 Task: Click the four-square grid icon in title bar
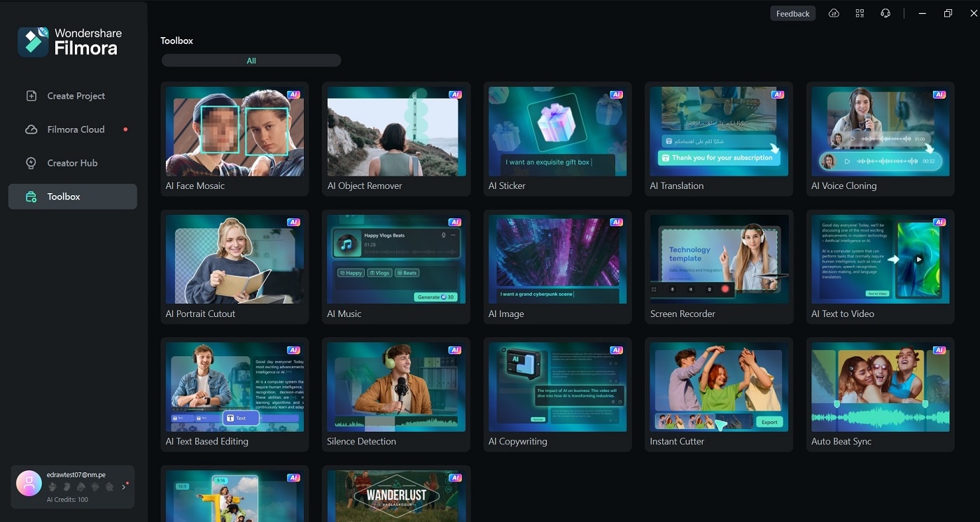(x=860, y=13)
